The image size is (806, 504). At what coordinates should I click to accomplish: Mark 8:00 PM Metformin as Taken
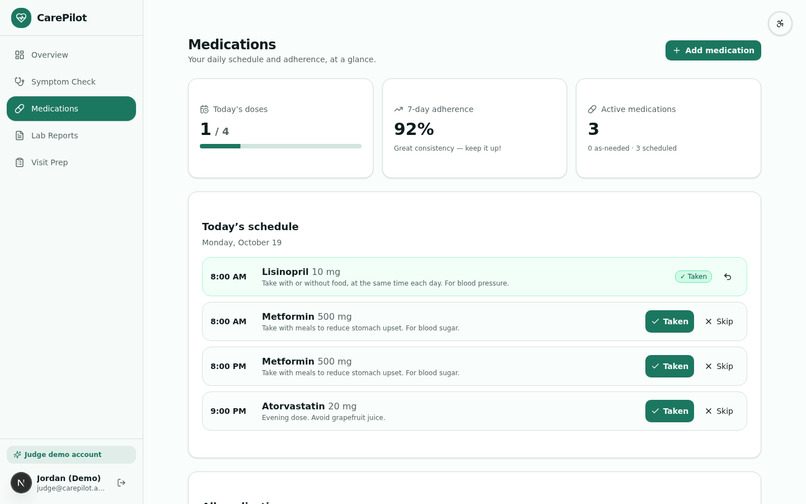coord(669,366)
